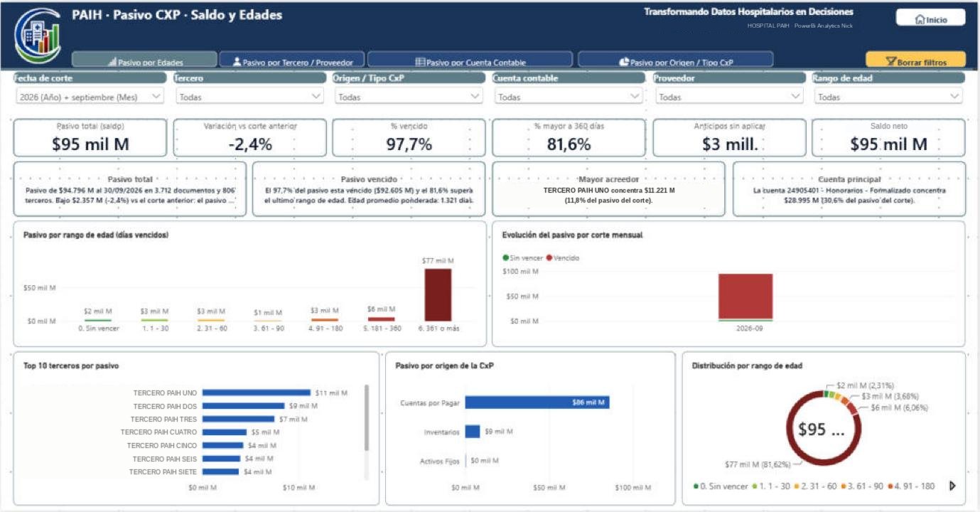
Task: Select the 'Variación vs corte anterior' KPI card
Action: pos(250,137)
